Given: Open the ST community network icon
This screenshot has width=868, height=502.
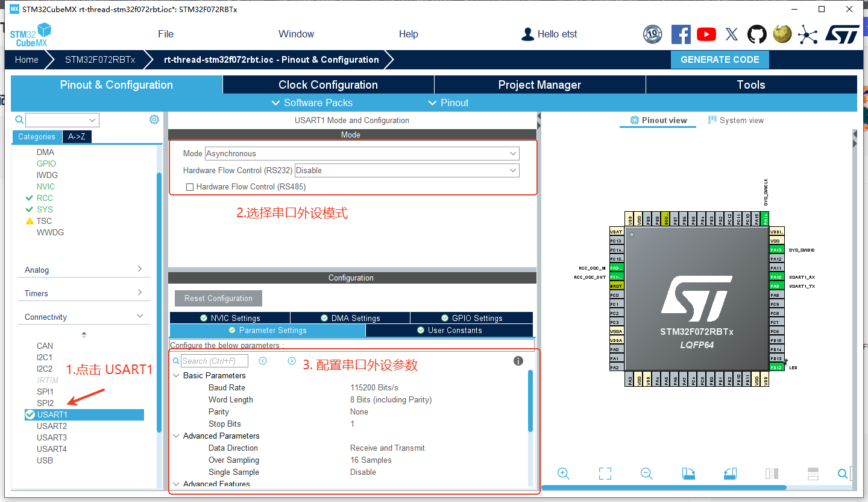Looking at the screenshot, I should click(x=808, y=34).
